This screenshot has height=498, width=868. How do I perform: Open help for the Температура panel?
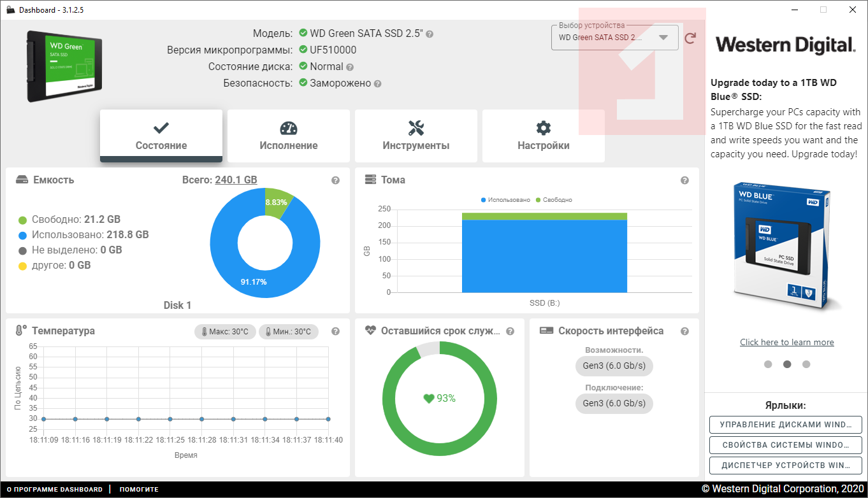coord(335,331)
